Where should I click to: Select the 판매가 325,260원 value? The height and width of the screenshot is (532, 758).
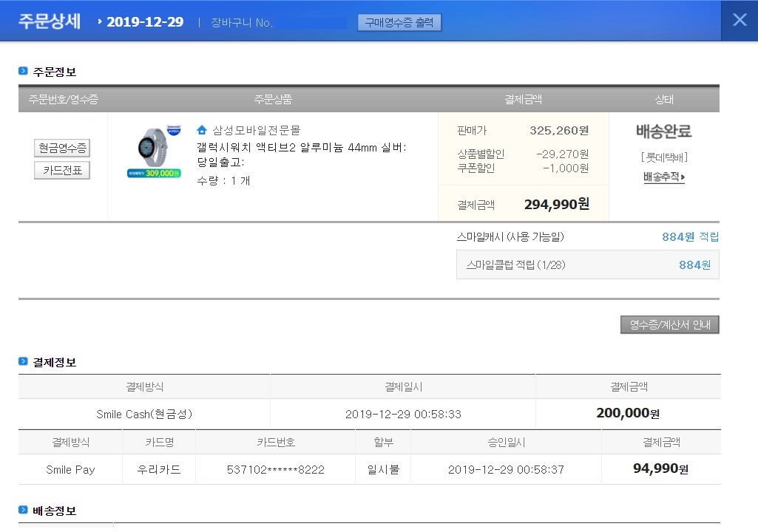point(559,131)
